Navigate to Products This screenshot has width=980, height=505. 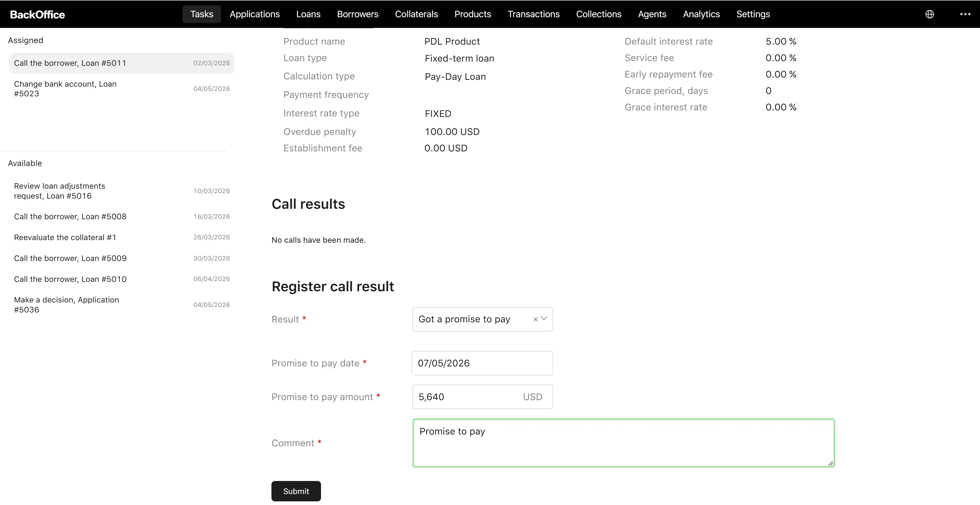tap(472, 14)
